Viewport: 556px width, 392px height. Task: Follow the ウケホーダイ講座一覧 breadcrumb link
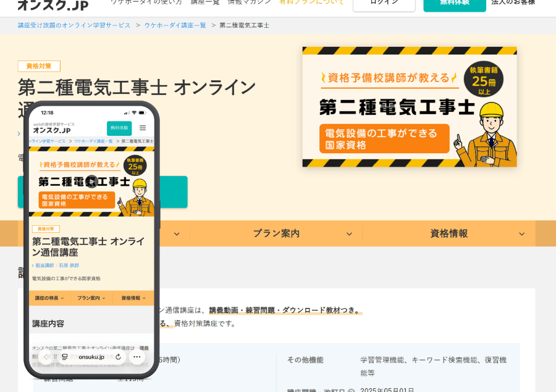tap(175, 25)
